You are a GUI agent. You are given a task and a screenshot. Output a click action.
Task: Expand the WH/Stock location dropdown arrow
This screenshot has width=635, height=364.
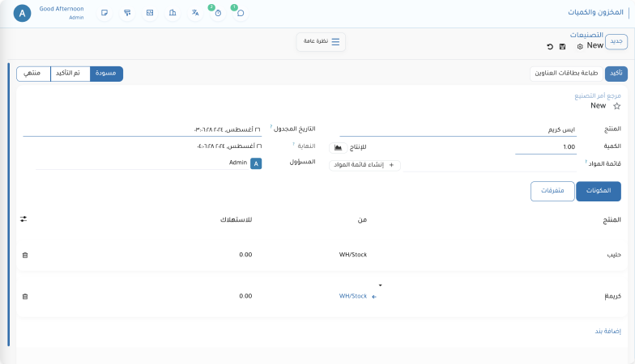(x=380, y=286)
